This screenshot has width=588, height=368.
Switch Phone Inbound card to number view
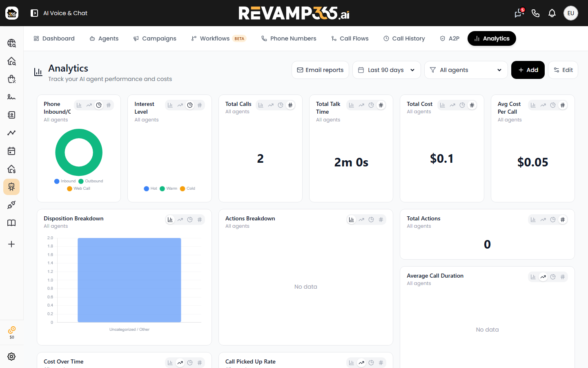tap(109, 105)
